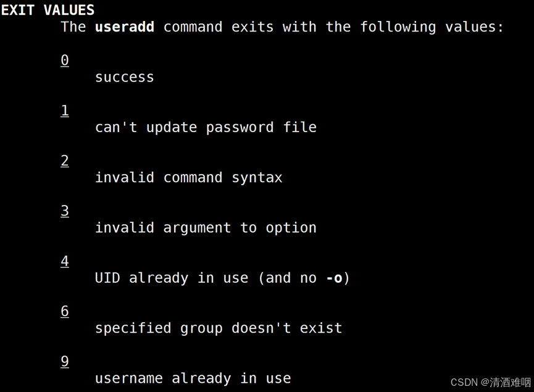Click the specified group doesn't exist text

pyautogui.click(x=219, y=328)
